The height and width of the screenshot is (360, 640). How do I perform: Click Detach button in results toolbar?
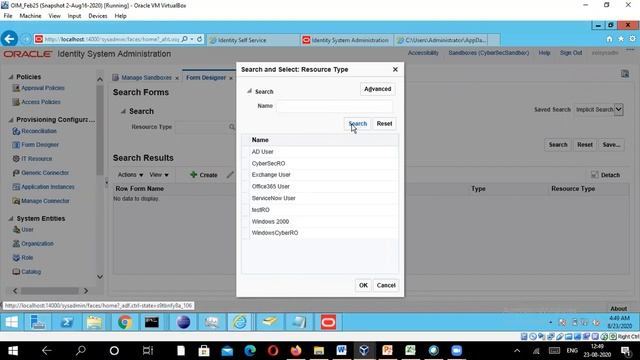pyautogui.click(x=606, y=175)
